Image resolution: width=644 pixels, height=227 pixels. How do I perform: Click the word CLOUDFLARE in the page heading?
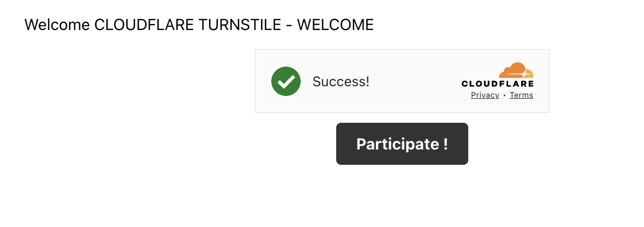(x=144, y=25)
